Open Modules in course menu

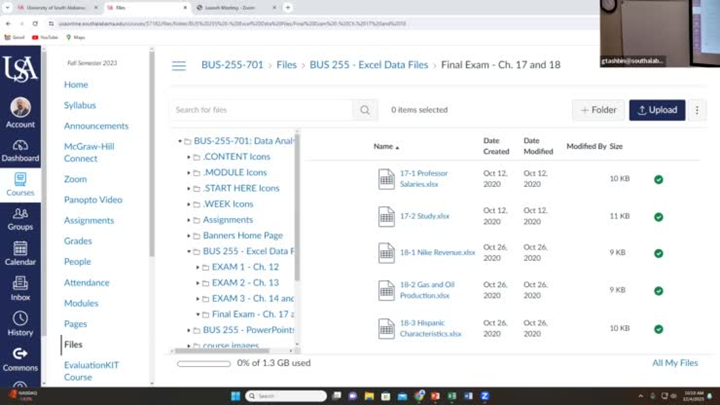81,303
